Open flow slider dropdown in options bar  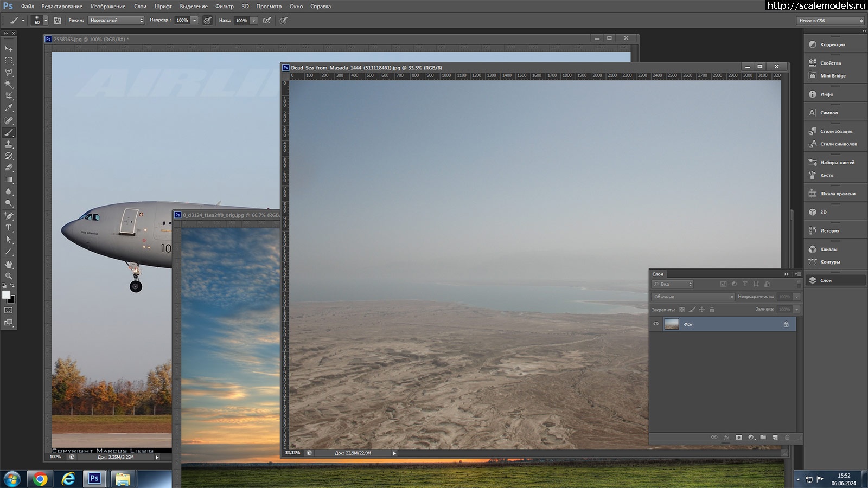tap(253, 20)
